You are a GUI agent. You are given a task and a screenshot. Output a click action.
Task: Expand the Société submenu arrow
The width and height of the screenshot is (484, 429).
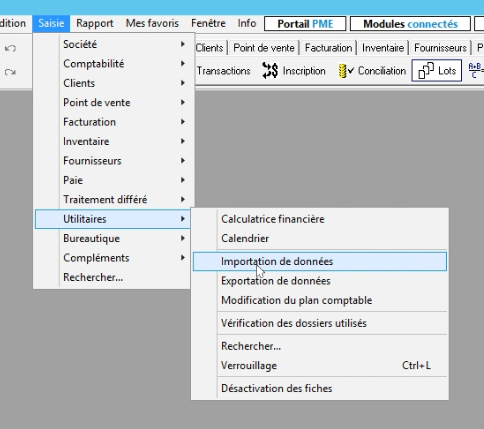coord(183,44)
